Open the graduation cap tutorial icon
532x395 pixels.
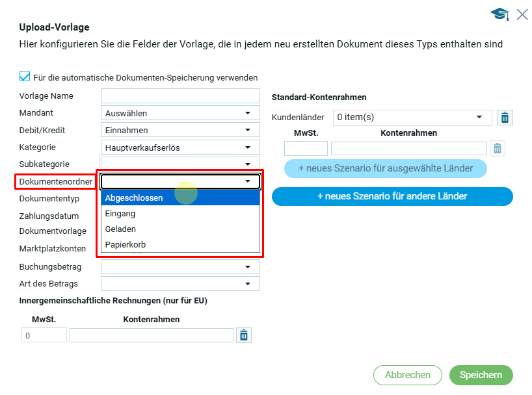[x=499, y=14]
